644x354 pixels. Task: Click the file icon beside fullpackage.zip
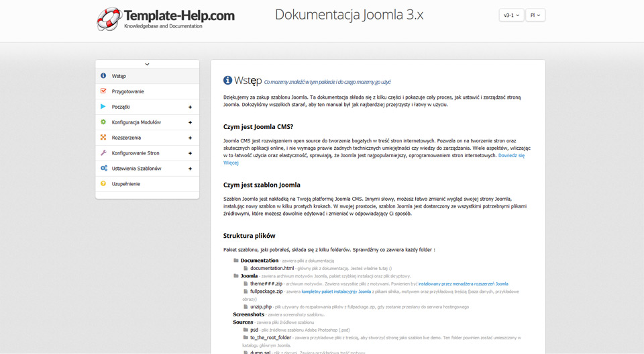[246, 291]
